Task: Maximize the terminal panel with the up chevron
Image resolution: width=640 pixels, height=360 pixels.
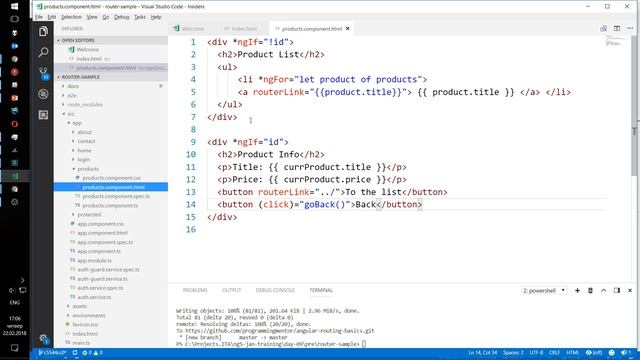Action: tap(603, 290)
